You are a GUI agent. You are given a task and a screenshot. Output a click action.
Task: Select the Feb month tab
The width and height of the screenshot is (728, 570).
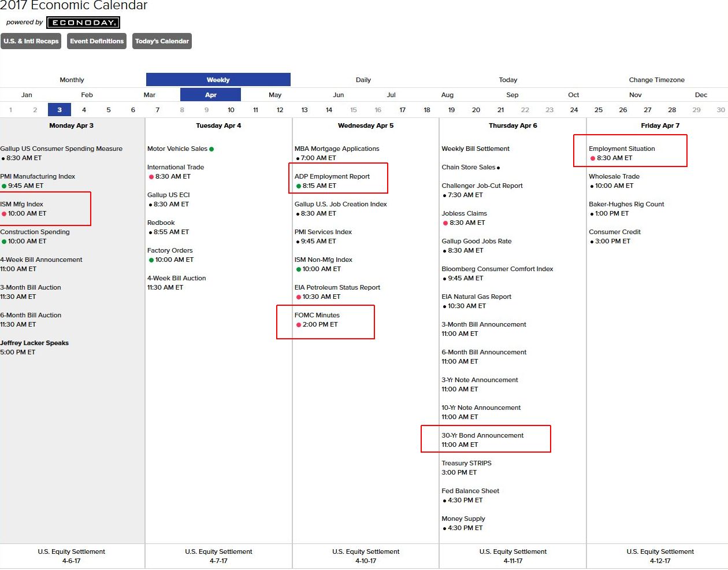pyautogui.click(x=87, y=95)
